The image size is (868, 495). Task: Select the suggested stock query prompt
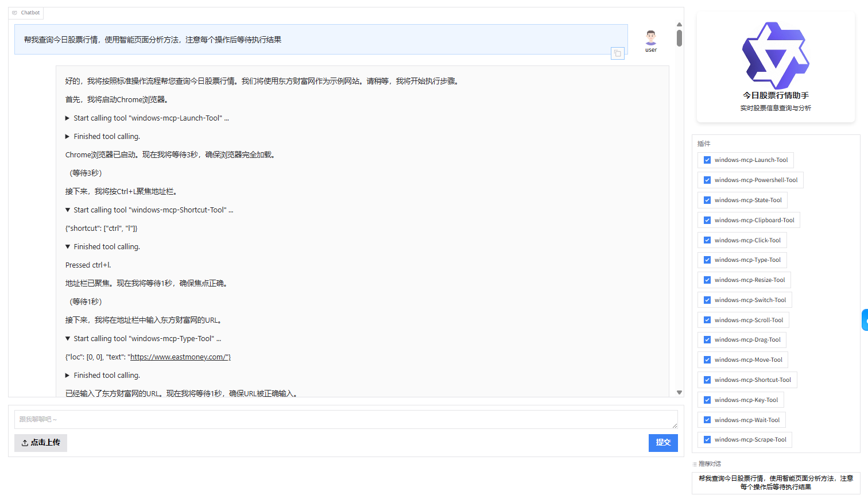776,482
